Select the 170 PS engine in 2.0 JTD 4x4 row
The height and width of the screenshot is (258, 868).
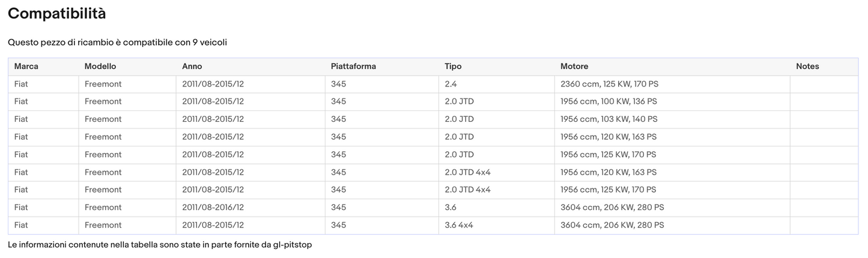pos(608,190)
